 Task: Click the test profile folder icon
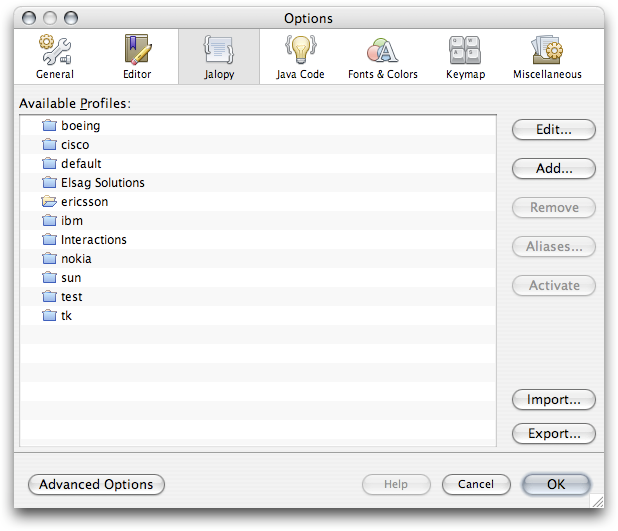(x=49, y=296)
